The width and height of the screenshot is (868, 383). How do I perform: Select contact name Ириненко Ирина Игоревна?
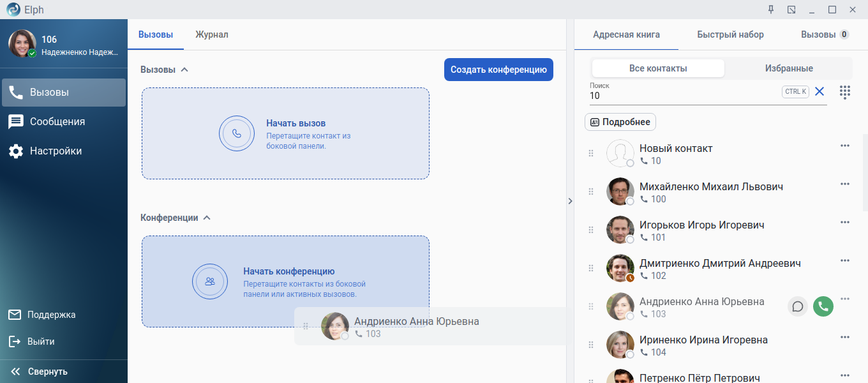(703, 340)
